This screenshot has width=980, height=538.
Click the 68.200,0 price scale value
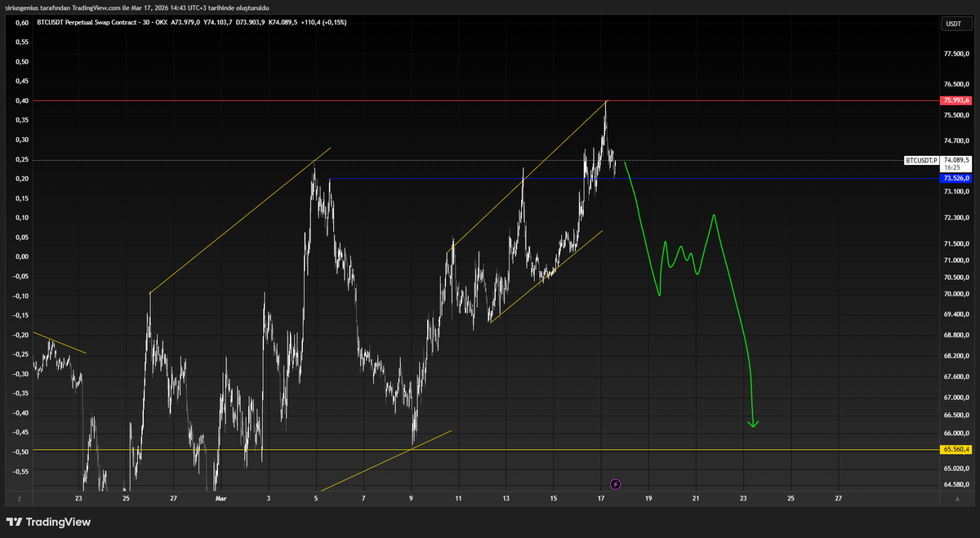955,356
